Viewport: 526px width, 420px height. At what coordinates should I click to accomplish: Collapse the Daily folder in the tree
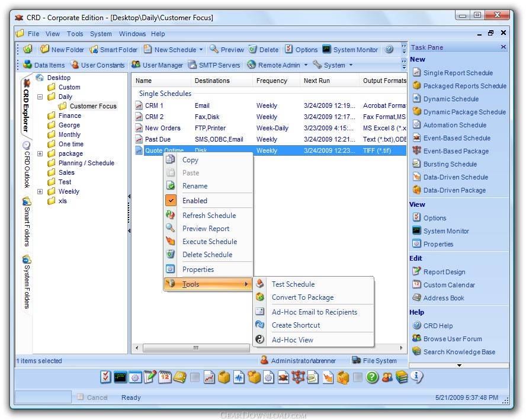click(40, 97)
